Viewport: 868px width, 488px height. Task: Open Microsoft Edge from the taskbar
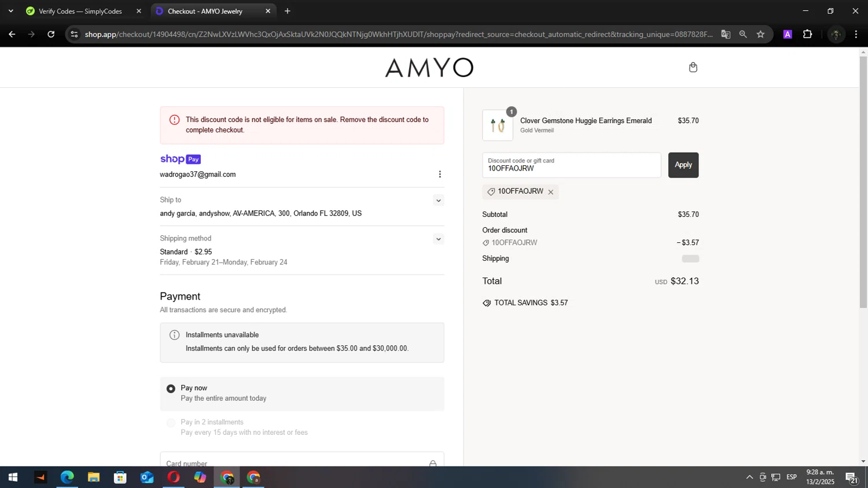(x=67, y=478)
